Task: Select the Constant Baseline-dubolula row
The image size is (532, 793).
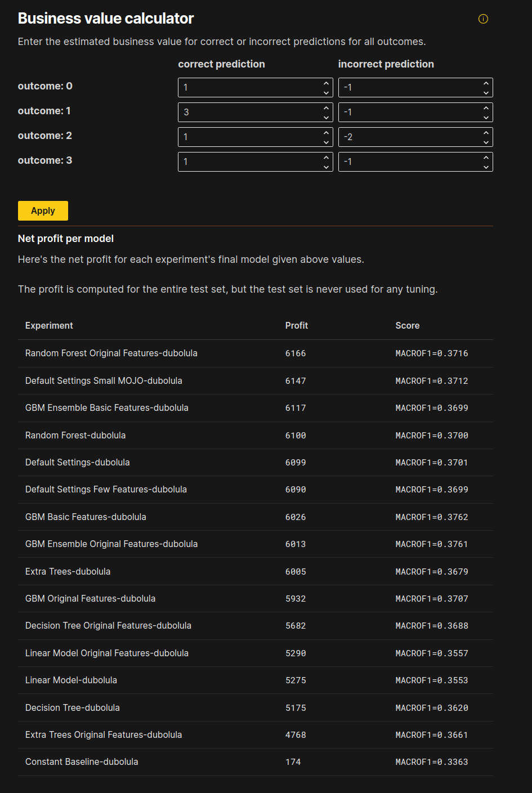Action: coord(82,761)
